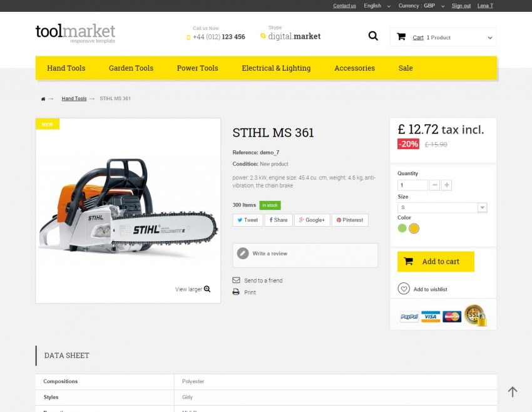Open Power Tools menu
The image size is (532, 412).
click(197, 68)
